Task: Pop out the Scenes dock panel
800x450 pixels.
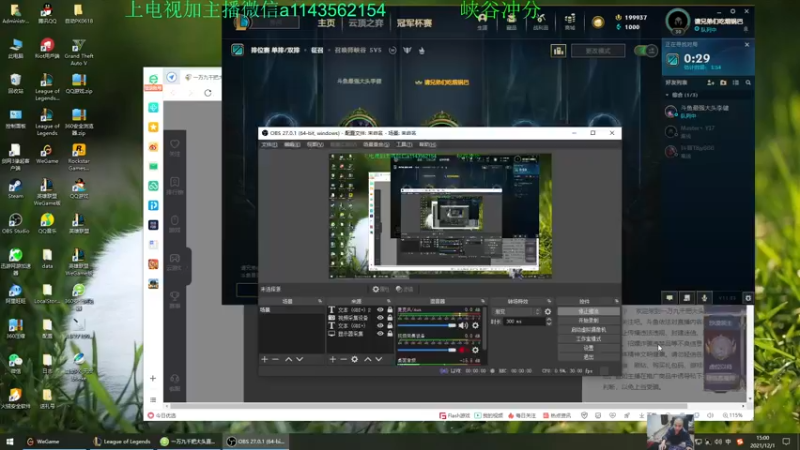Action: click(x=320, y=301)
